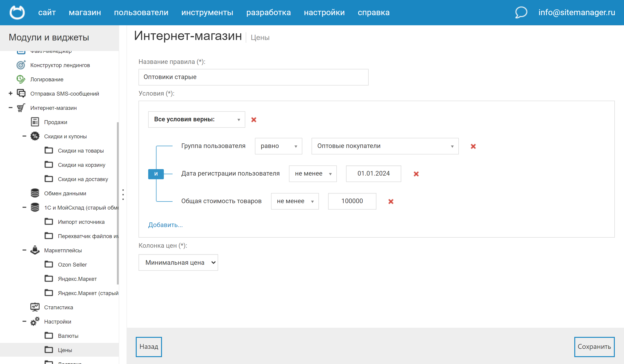Image resolution: width=624 pixels, height=364 pixels.
Task: Open the разработка menu
Action: click(x=269, y=12)
